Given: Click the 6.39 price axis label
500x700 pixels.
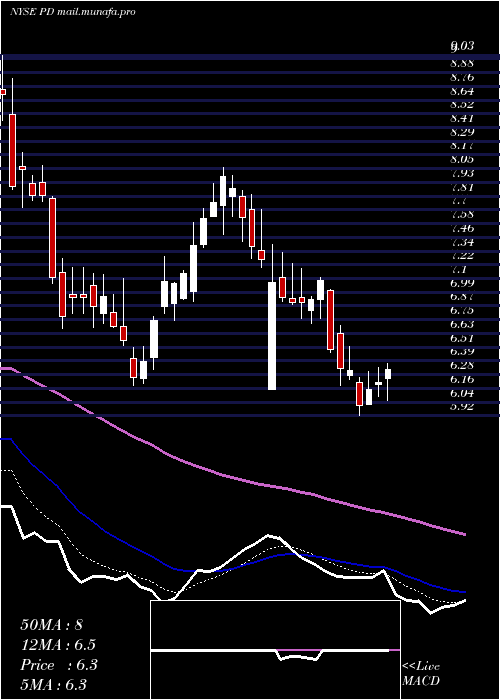Looking at the screenshot, I should tap(462, 351).
